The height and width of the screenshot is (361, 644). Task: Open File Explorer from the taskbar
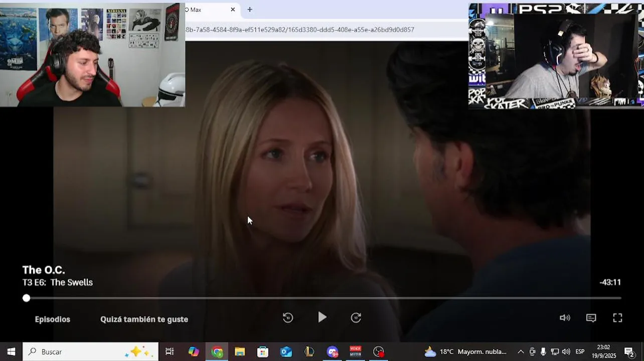click(240, 352)
